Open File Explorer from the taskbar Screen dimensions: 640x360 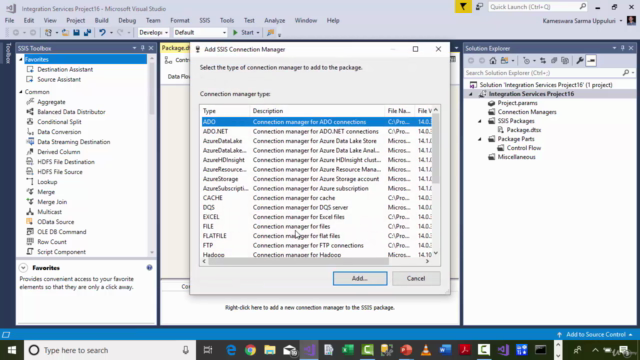coord(270,350)
